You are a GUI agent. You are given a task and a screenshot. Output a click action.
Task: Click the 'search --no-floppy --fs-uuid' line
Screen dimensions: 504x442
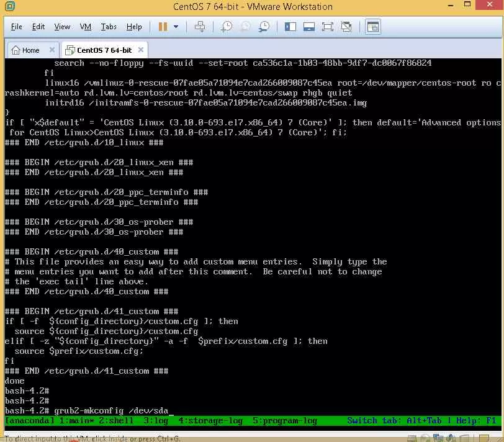pyautogui.click(x=243, y=63)
